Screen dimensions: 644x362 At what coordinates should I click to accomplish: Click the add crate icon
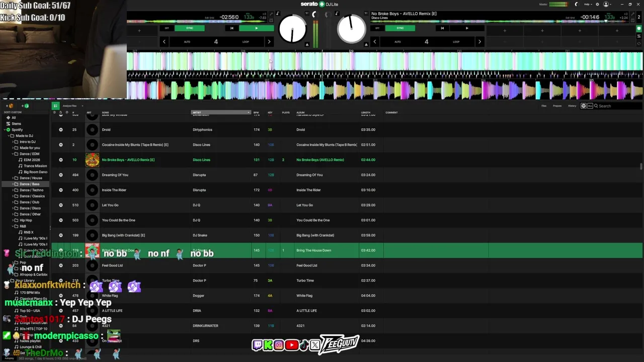(11, 106)
